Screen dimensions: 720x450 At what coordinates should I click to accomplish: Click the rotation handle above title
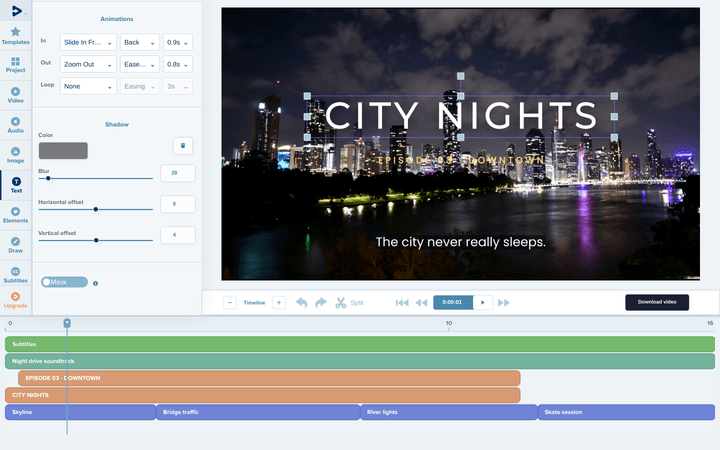point(461,76)
